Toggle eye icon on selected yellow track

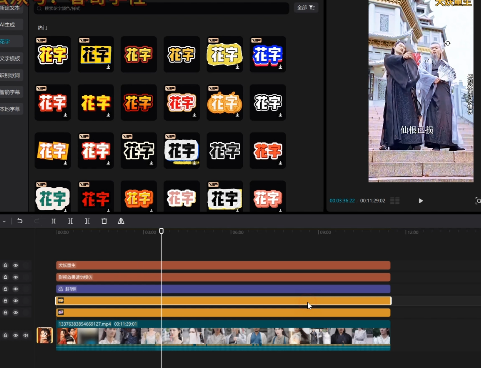click(16, 301)
